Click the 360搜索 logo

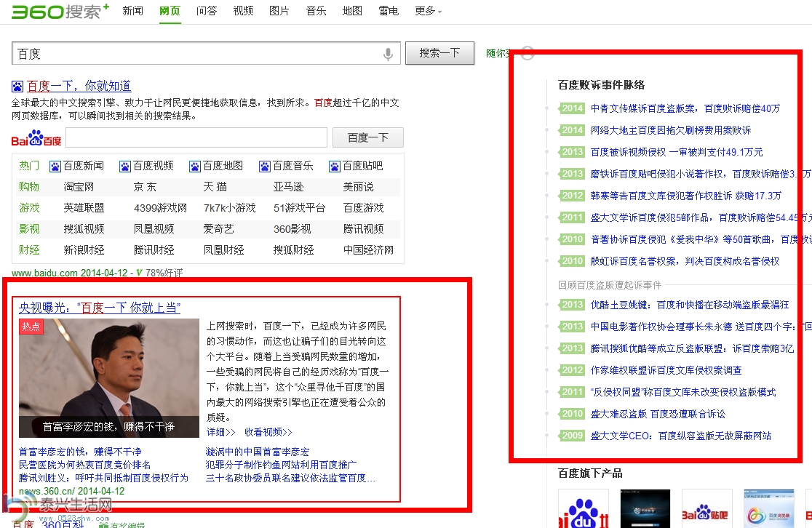[60, 11]
